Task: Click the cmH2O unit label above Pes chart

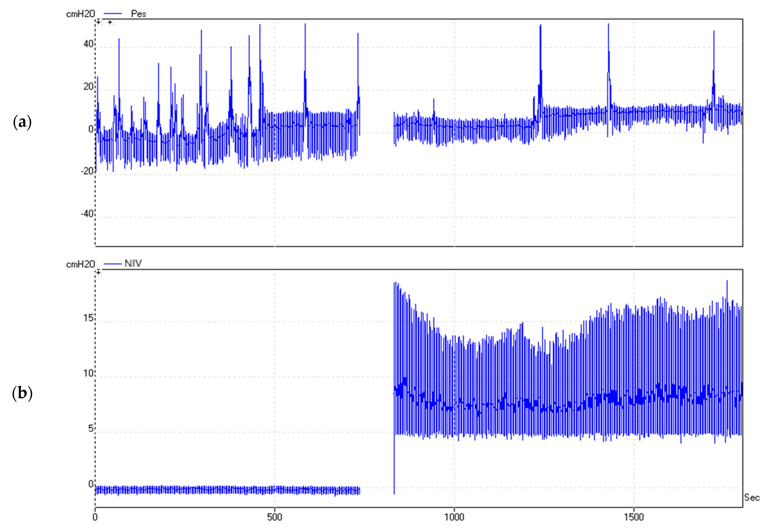Action: 81,14
